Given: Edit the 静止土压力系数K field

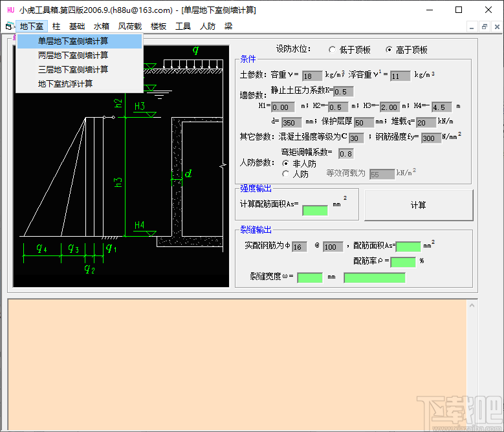Looking at the screenshot, I should pyautogui.click(x=344, y=92).
